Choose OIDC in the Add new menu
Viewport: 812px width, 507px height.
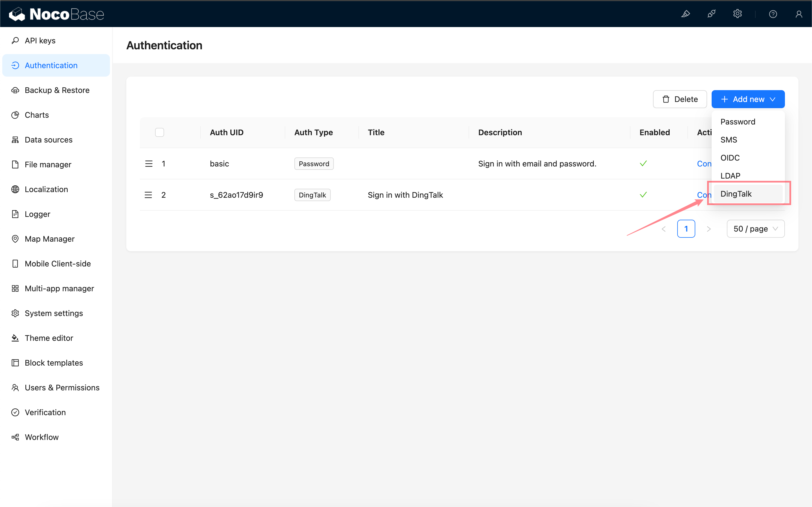pos(730,158)
